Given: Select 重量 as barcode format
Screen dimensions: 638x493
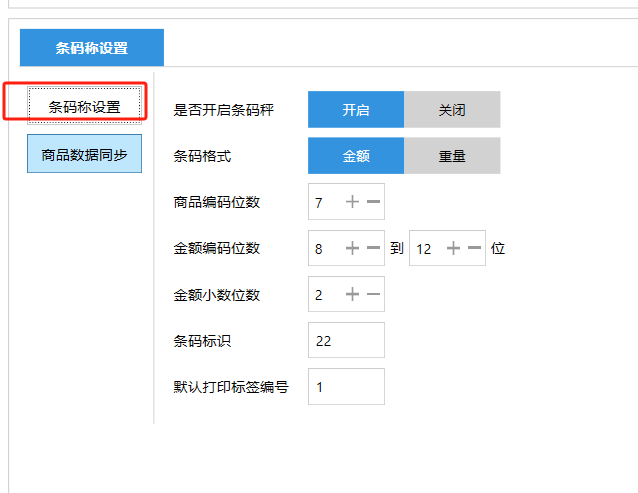Looking at the screenshot, I should coord(452,156).
